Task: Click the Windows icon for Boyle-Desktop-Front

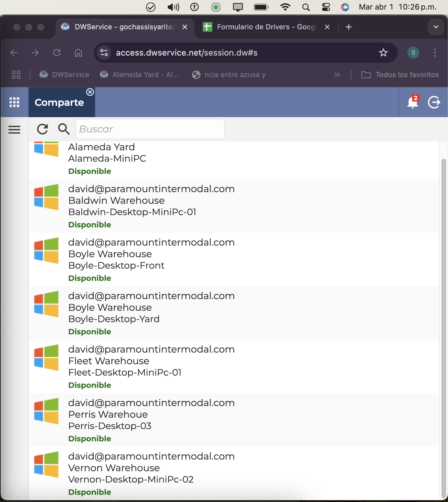Action: 46,250
